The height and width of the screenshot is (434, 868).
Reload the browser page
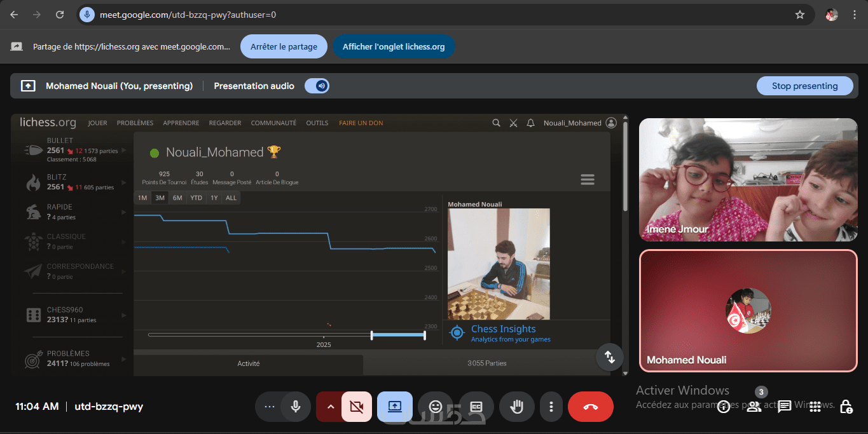(x=60, y=15)
